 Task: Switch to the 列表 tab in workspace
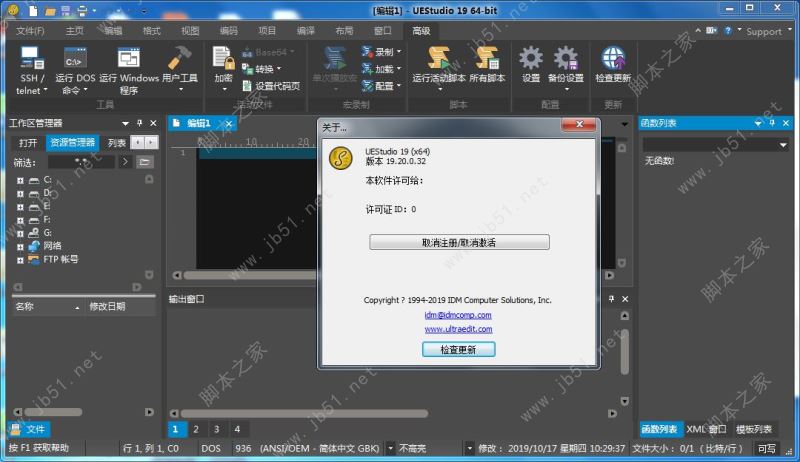pos(116,143)
